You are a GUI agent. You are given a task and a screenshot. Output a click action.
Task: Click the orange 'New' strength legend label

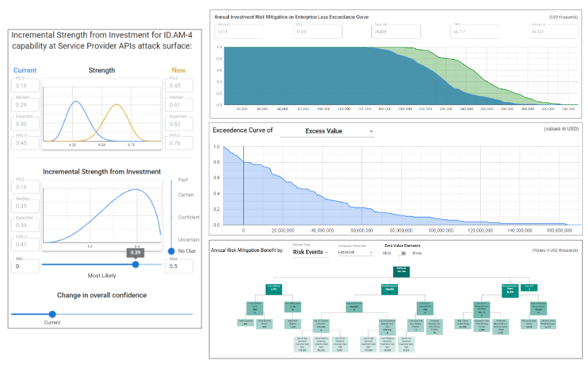pyautogui.click(x=178, y=70)
